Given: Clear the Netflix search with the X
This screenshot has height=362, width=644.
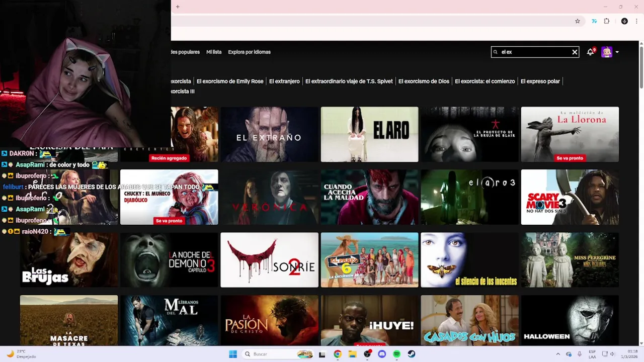Looking at the screenshot, I should coord(575,52).
